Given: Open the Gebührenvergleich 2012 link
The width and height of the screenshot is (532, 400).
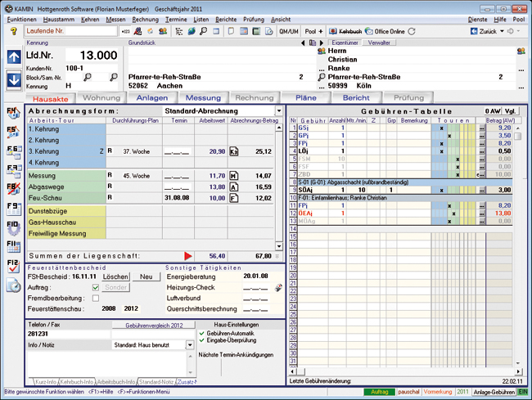Looking at the screenshot, I should [x=154, y=326].
